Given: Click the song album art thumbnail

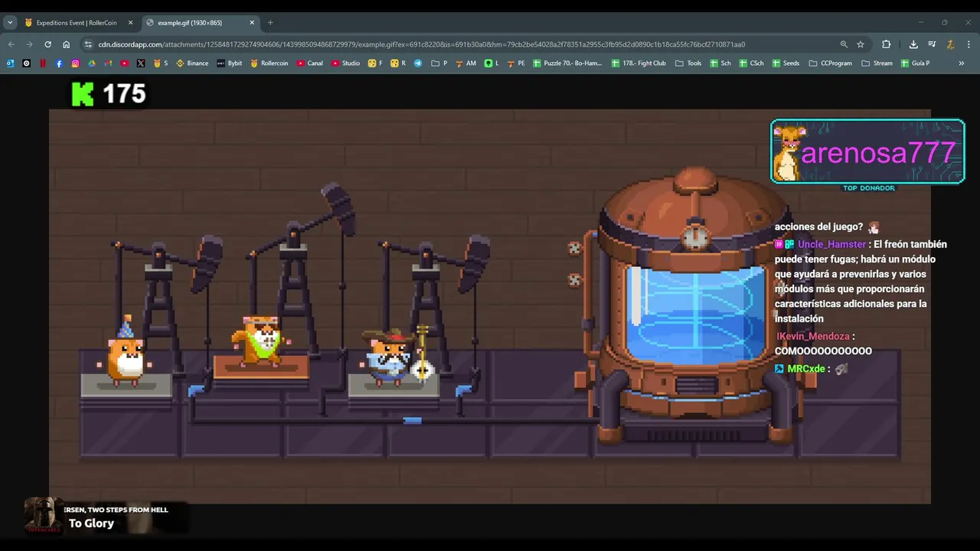Looking at the screenshot, I should 43,515.
